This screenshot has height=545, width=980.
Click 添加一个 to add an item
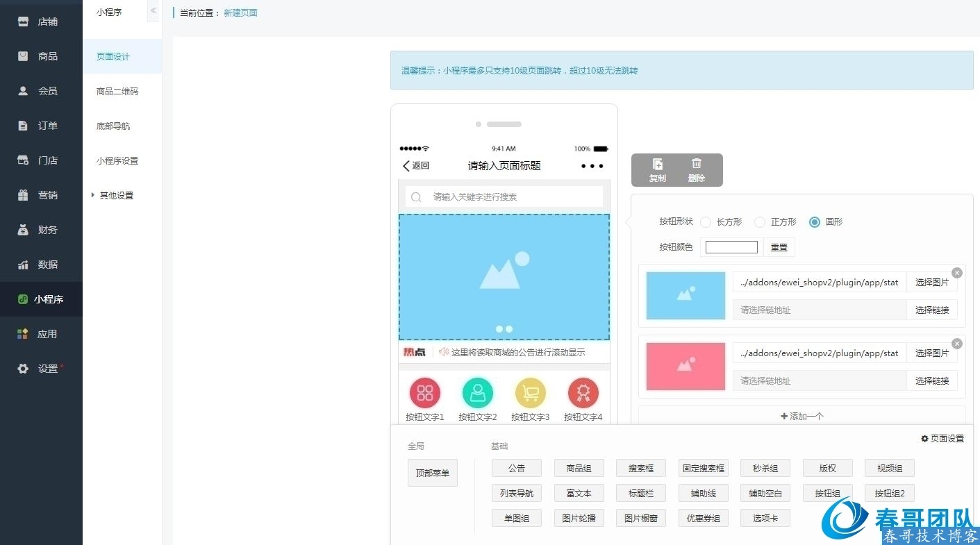(802, 416)
